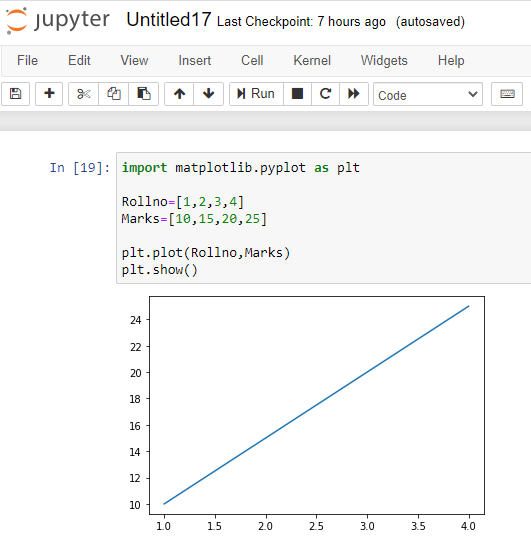Insert a cell below with plus icon
Image resolution: width=531 pixels, height=545 pixels.
(x=49, y=94)
